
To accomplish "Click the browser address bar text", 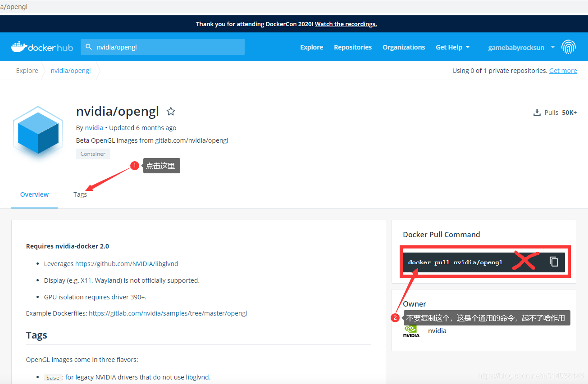I will (x=14, y=7).
